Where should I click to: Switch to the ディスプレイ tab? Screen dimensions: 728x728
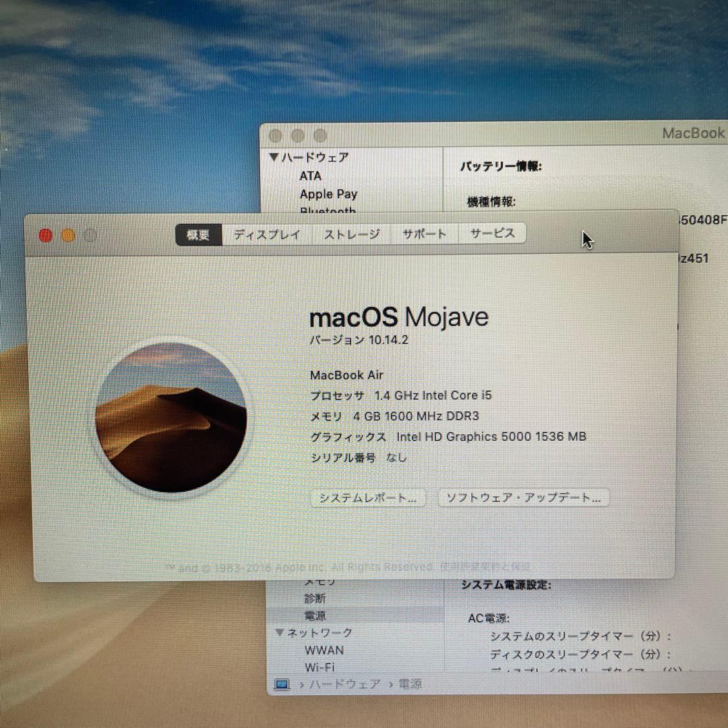point(267,233)
